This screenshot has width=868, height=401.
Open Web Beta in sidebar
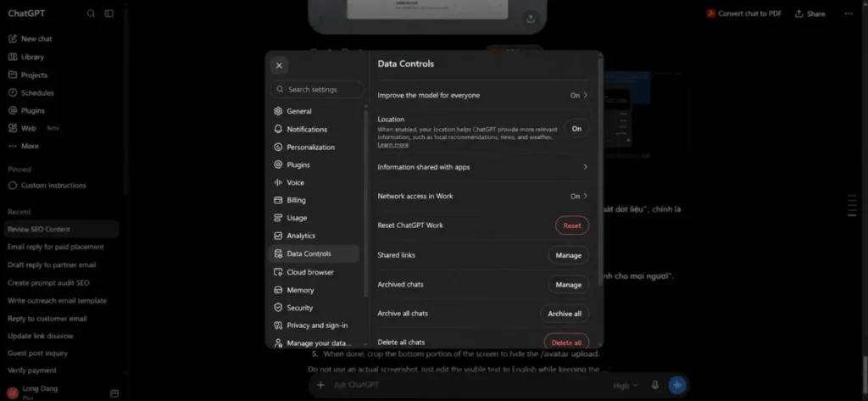click(x=61, y=128)
